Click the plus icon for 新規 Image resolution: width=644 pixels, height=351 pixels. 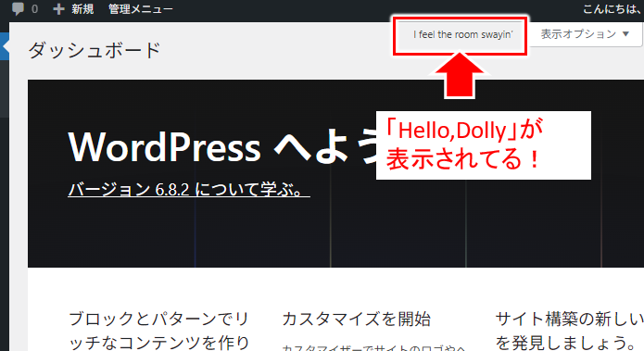pos(58,9)
